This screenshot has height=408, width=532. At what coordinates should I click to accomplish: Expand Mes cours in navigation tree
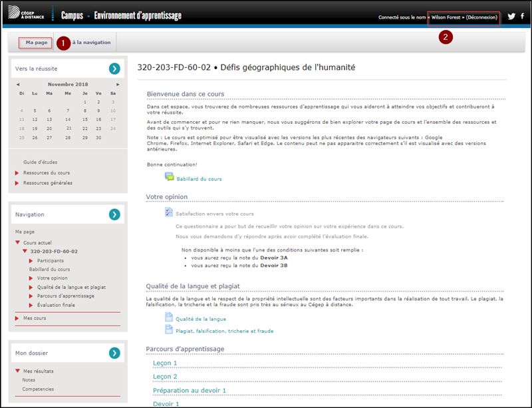click(17, 319)
